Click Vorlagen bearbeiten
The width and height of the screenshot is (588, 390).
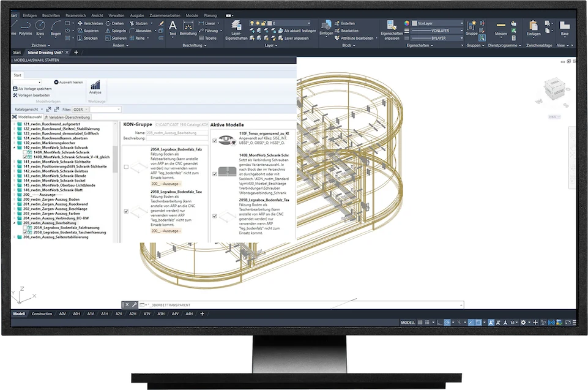(31, 96)
